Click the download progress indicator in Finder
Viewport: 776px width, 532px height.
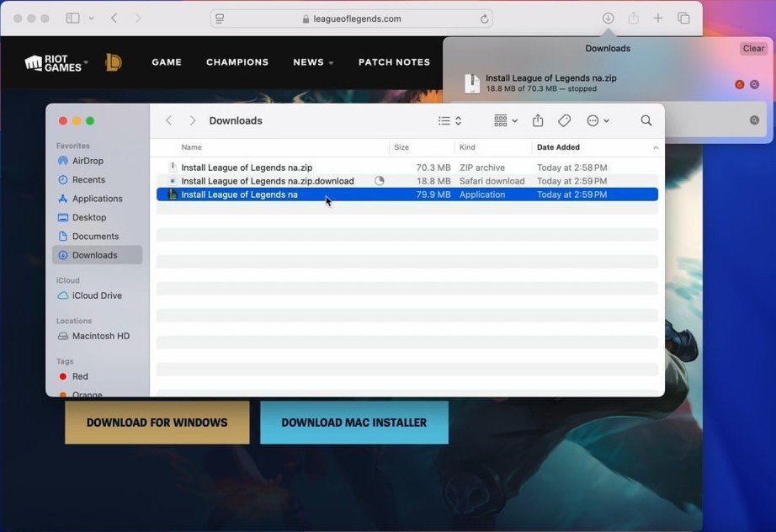coord(379,181)
